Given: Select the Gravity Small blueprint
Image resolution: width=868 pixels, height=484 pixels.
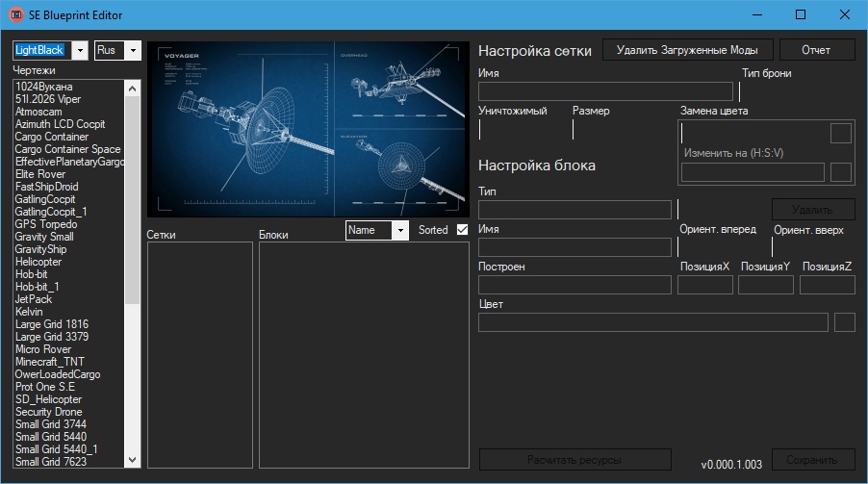Looking at the screenshot, I should click(69, 237).
